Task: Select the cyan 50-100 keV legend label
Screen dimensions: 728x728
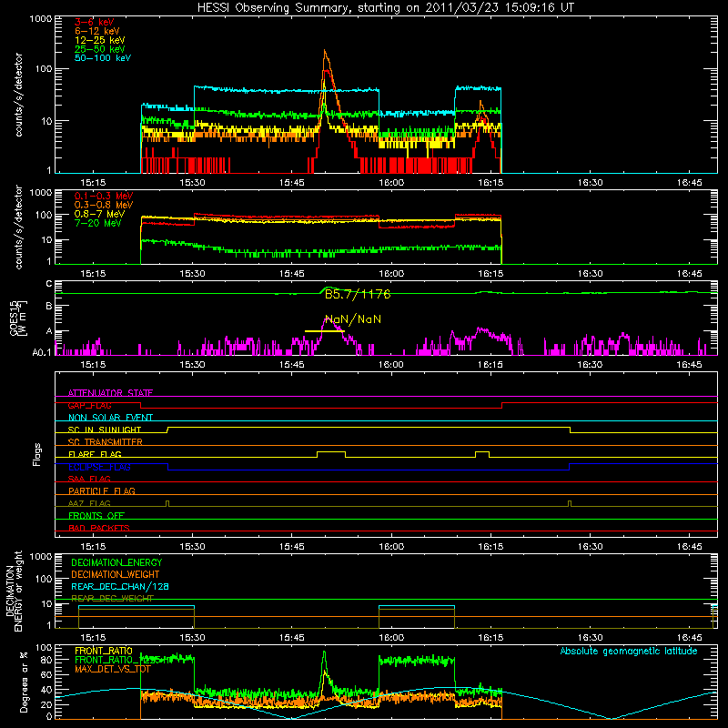Action: coord(103,58)
